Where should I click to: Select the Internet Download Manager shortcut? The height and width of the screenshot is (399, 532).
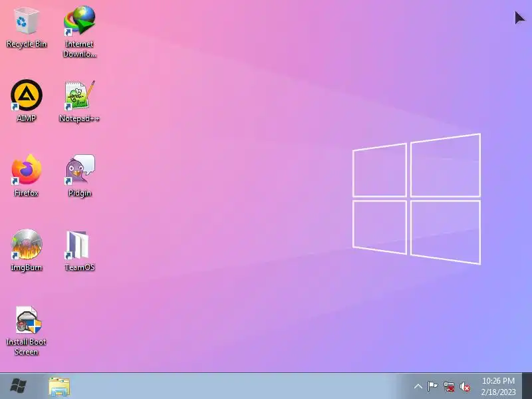pyautogui.click(x=80, y=31)
